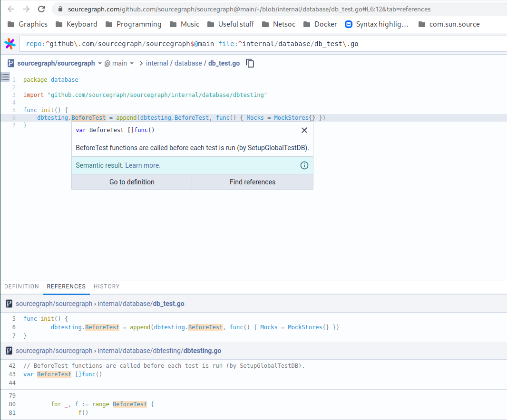Open the Syntax highlig... bookmark
Viewport: 507px width, 420px height.
[377, 24]
